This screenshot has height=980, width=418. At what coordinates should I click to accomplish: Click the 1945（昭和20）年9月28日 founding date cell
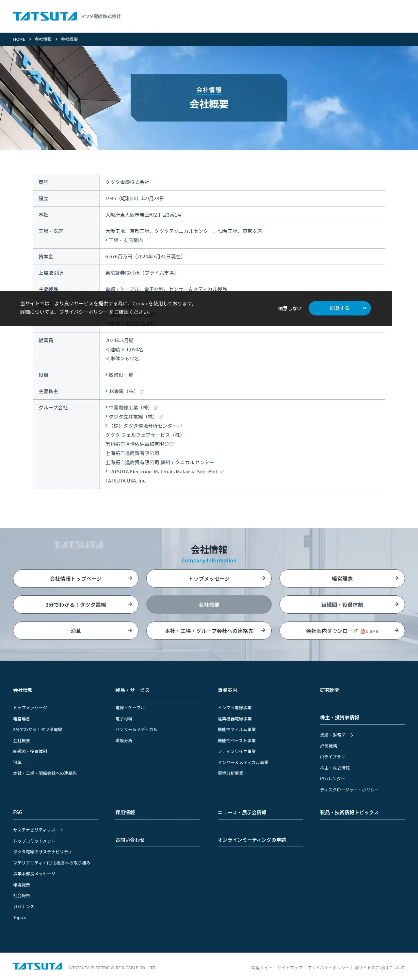click(x=242, y=199)
